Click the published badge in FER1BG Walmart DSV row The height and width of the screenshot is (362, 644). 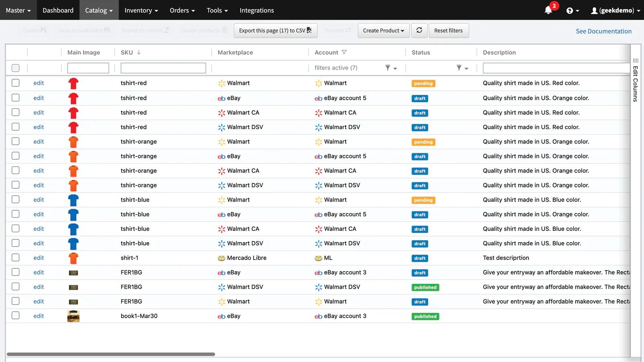coord(425,287)
